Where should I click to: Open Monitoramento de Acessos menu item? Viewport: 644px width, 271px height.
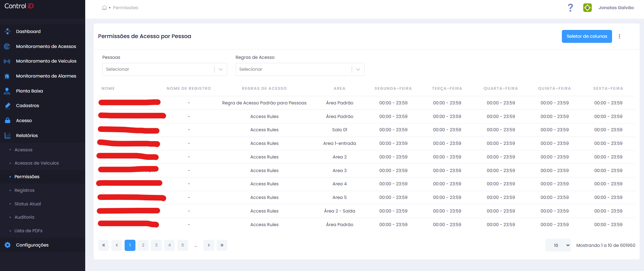click(x=46, y=46)
